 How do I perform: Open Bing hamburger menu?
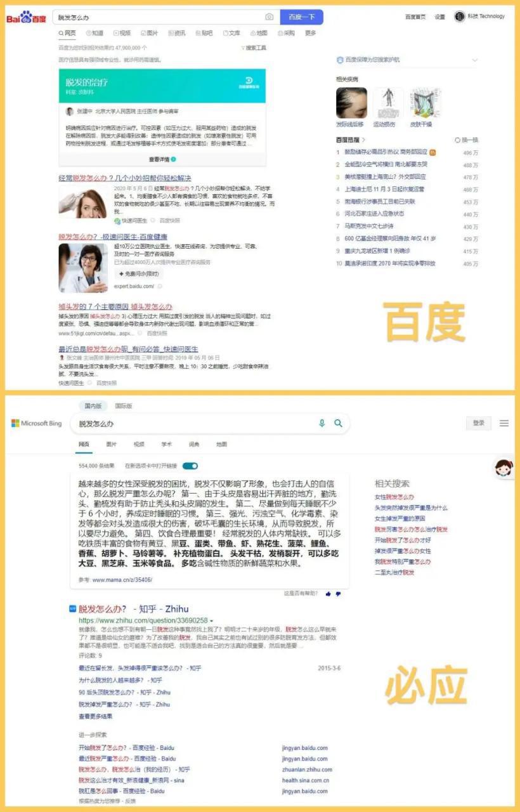(504, 423)
